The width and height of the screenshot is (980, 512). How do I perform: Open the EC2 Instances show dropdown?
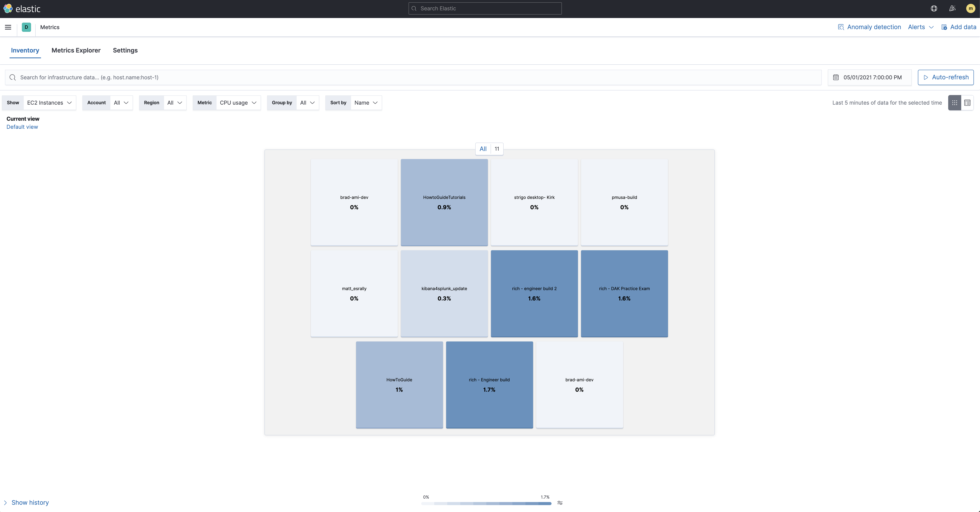click(49, 102)
